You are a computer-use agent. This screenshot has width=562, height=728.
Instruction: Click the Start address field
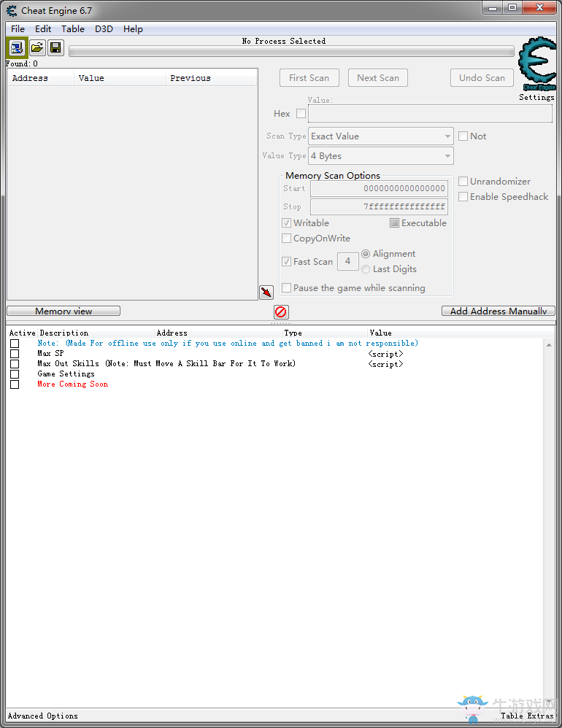(379, 188)
